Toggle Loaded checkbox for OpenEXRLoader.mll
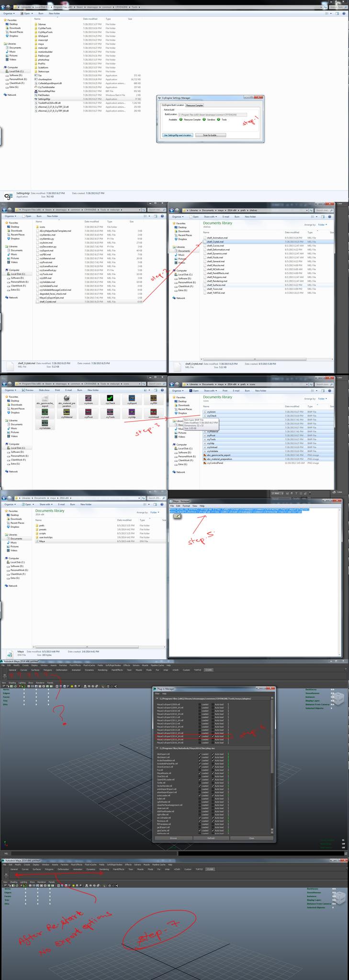This screenshot has width=349, height=980. pyautogui.click(x=200, y=779)
